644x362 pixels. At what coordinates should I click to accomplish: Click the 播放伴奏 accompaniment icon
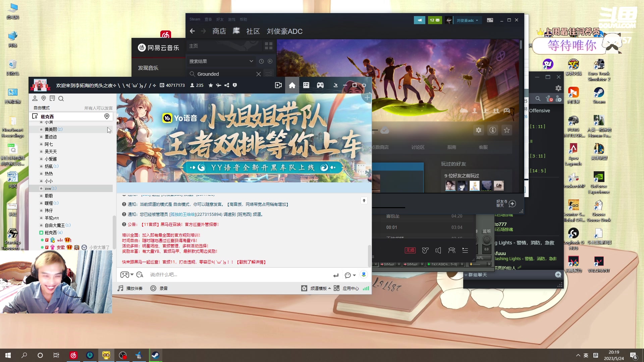pyautogui.click(x=120, y=288)
